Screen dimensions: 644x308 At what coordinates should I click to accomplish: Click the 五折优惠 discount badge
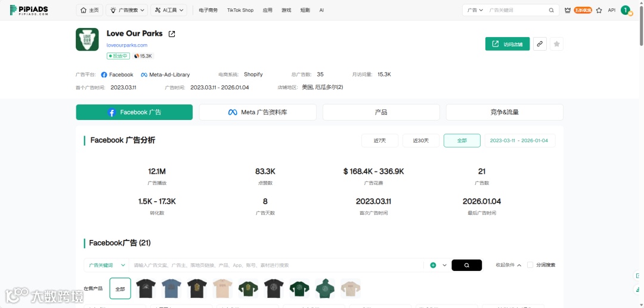tap(583, 10)
